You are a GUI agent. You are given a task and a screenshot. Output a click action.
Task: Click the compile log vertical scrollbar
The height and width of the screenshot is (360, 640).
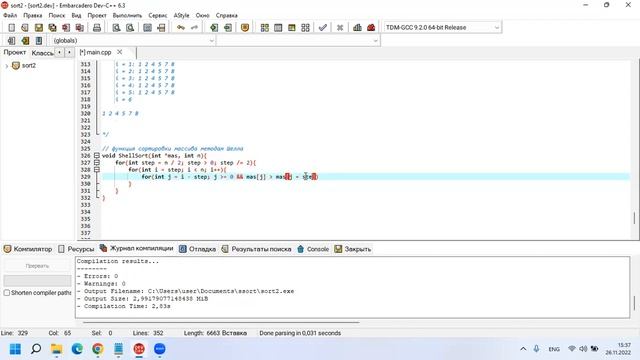(634, 303)
